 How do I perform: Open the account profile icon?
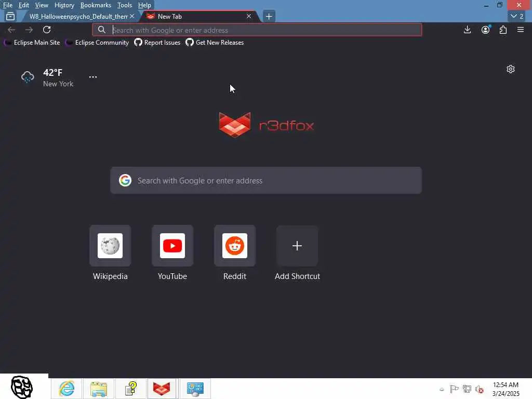click(x=486, y=30)
